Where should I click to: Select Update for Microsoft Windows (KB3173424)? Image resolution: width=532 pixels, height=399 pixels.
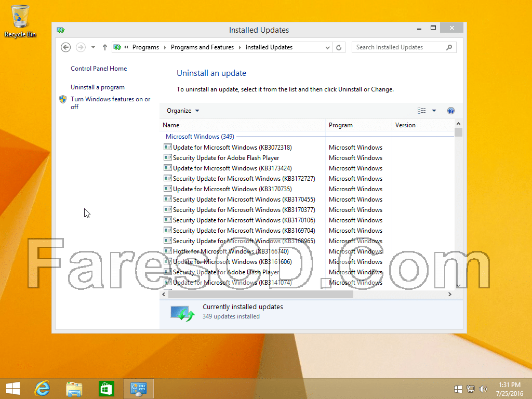pyautogui.click(x=232, y=168)
